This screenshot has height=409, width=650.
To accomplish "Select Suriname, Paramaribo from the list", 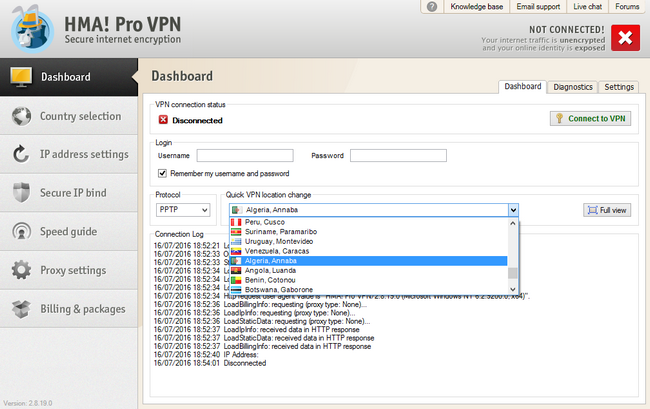I will click(368, 232).
